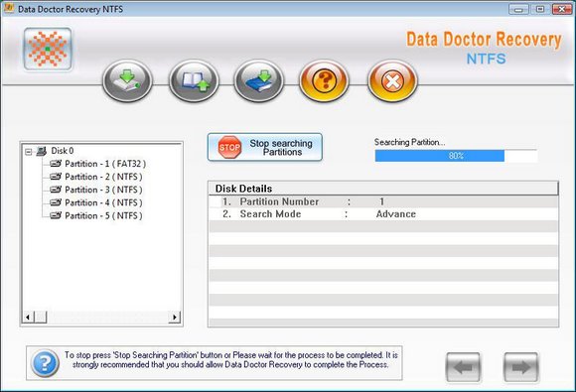Collapse the Disk 0 tree node
Image resolution: width=576 pixels, height=392 pixels.
28,151
